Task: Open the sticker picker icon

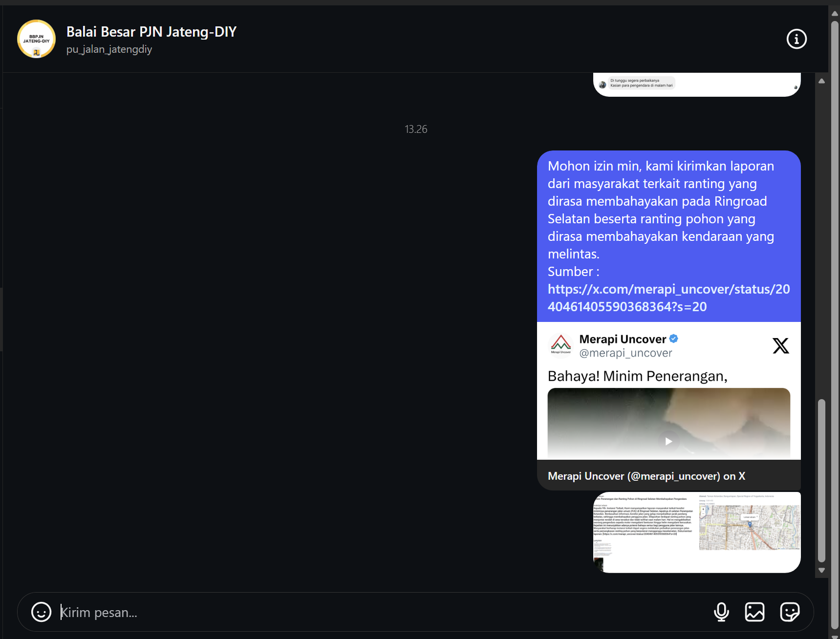Action: click(x=789, y=612)
